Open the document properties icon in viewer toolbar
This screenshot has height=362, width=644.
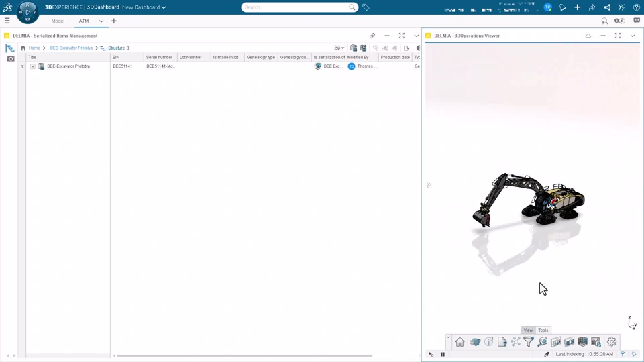point(502,341)
